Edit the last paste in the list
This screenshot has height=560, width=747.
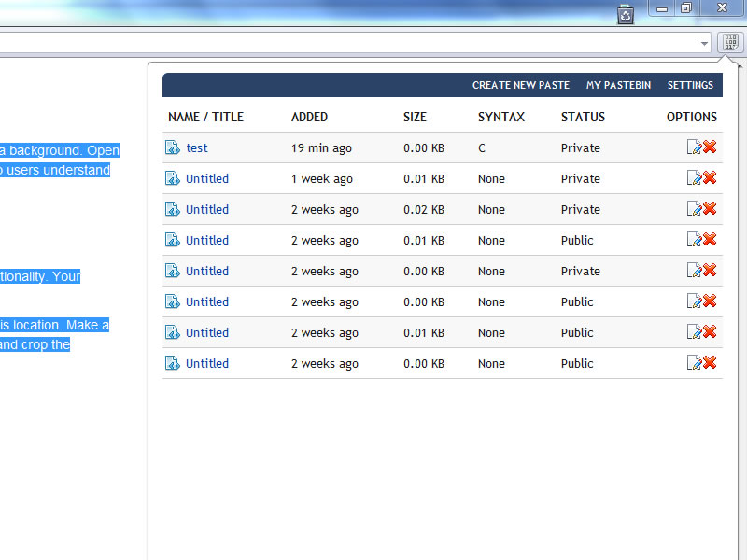click(x=694, y=363)
